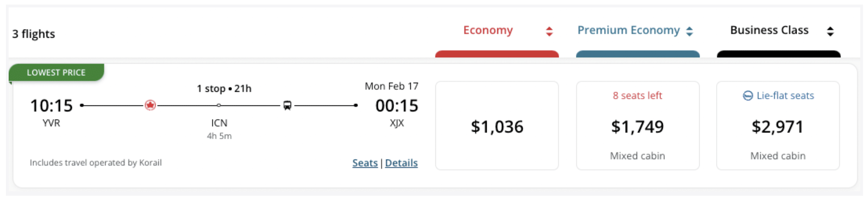Image resolution: width=868 pixels, height=200 pixels.
Task: Sort by Business Class price arrows
Action: 830,31
